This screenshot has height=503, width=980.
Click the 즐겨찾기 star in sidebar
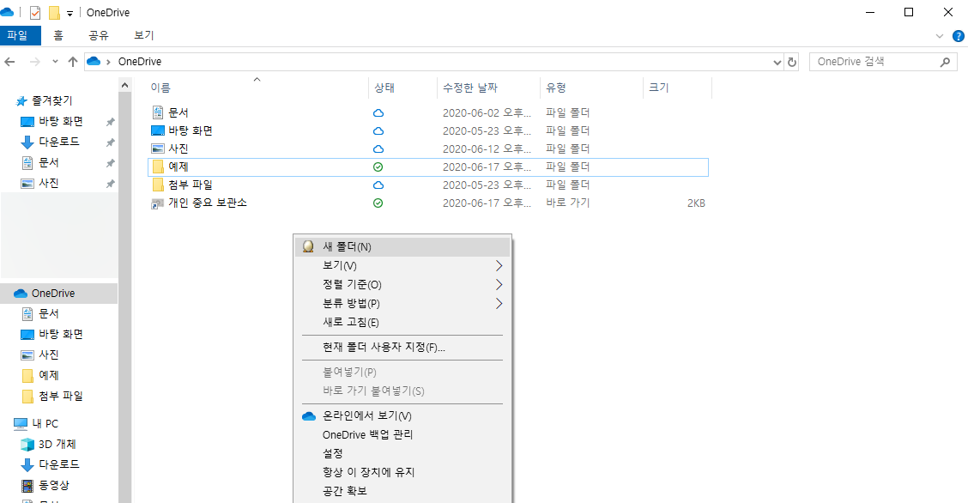tap(21, 101)
